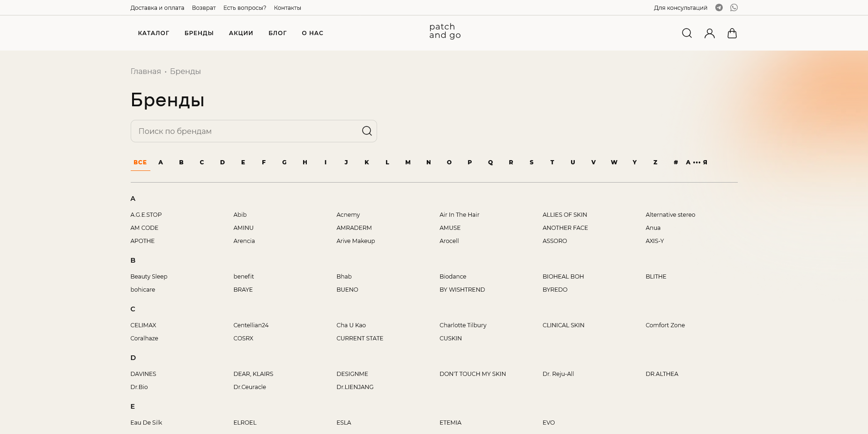Image resolution: width=868 pixels, height=434 pixels.
Task: Open the Eau De Silk brand
Action: (x=147, y=423)
